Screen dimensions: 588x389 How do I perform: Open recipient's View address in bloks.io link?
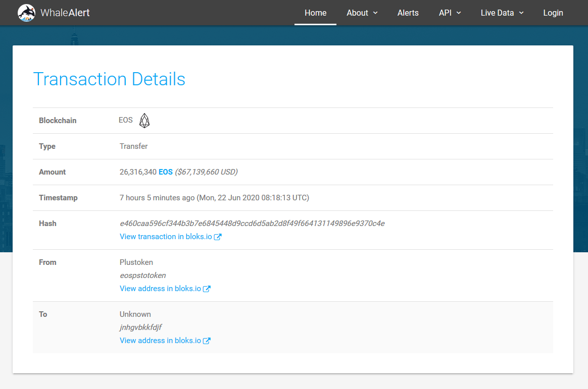160,341
